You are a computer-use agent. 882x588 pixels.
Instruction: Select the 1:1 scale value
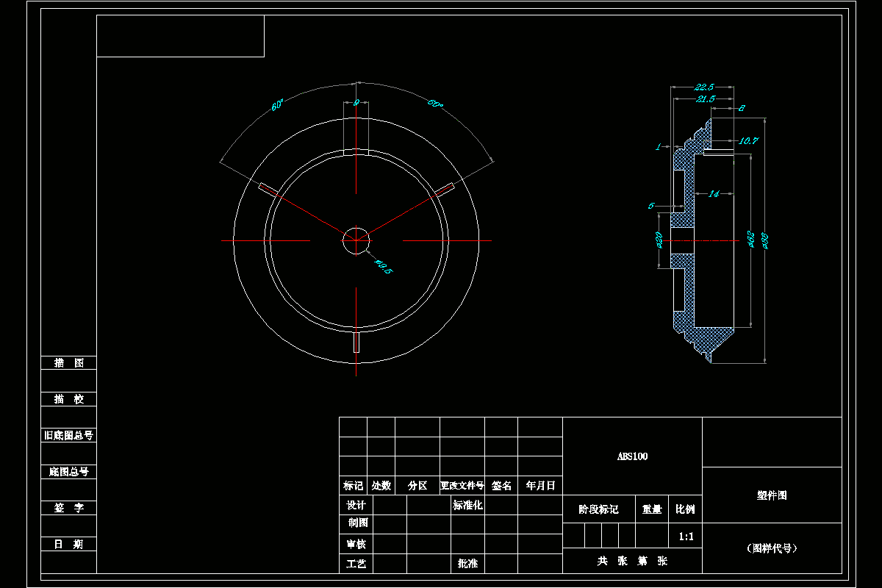tap(685, 537)
